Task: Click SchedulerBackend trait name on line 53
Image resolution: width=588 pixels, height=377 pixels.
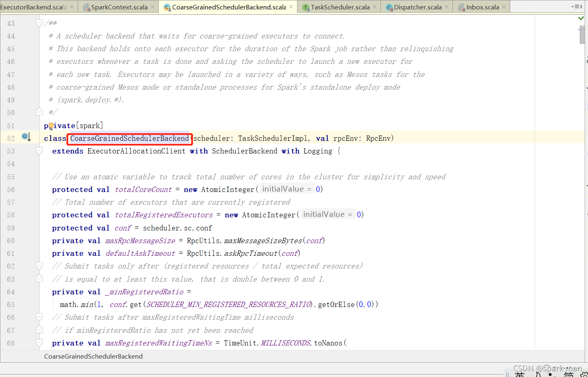Action: (x=245, y=151)
